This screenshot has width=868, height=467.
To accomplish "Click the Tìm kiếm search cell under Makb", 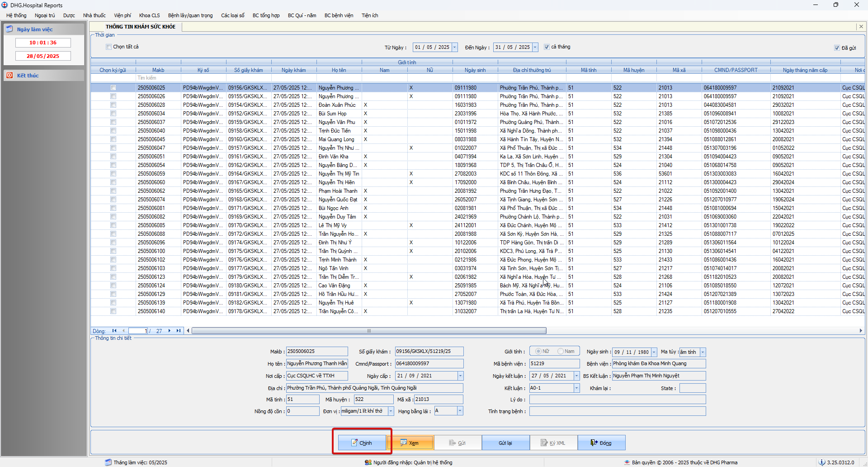I will [158, 78].
